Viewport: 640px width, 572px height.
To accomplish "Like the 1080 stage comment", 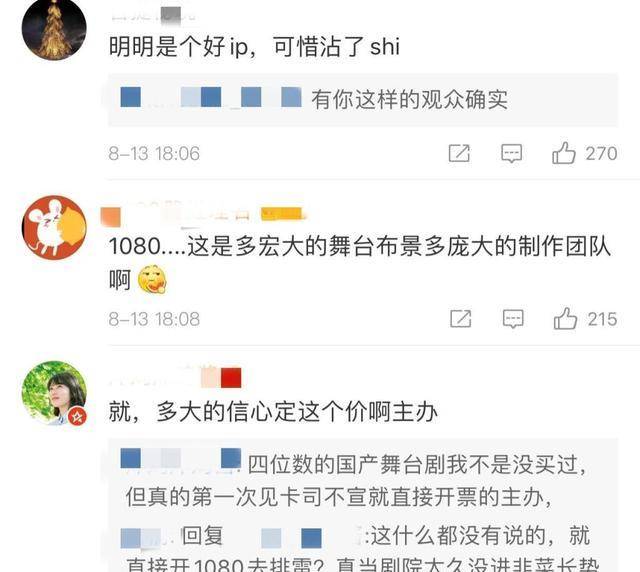I will point(565,319).
